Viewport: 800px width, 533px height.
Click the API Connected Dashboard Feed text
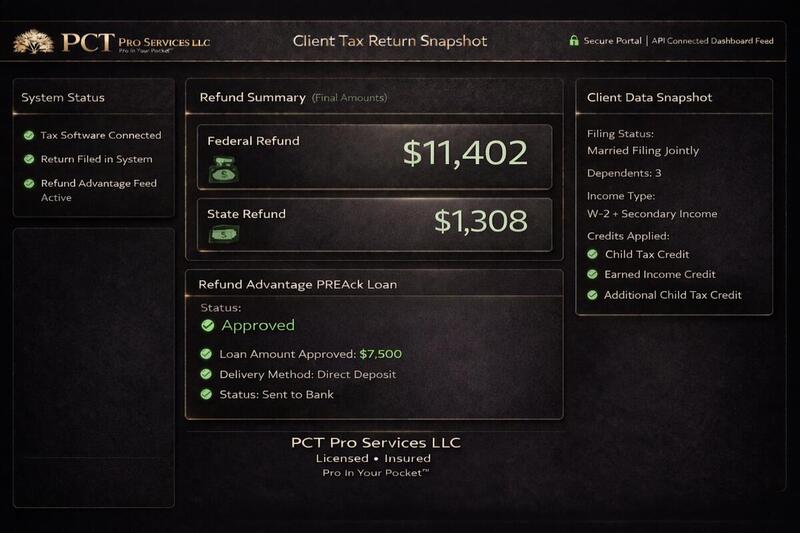tap(712, 41)
